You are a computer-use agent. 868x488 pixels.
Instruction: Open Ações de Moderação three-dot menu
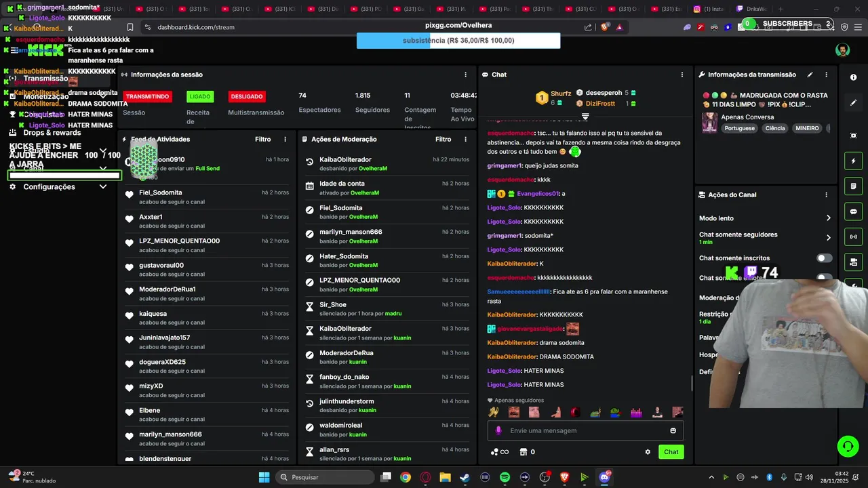click(x=465, y=139)
